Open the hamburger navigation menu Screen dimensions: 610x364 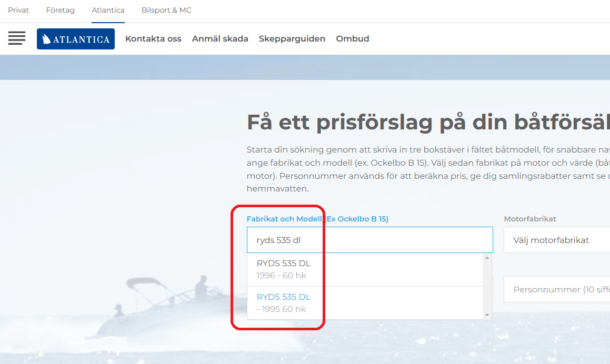17,38
